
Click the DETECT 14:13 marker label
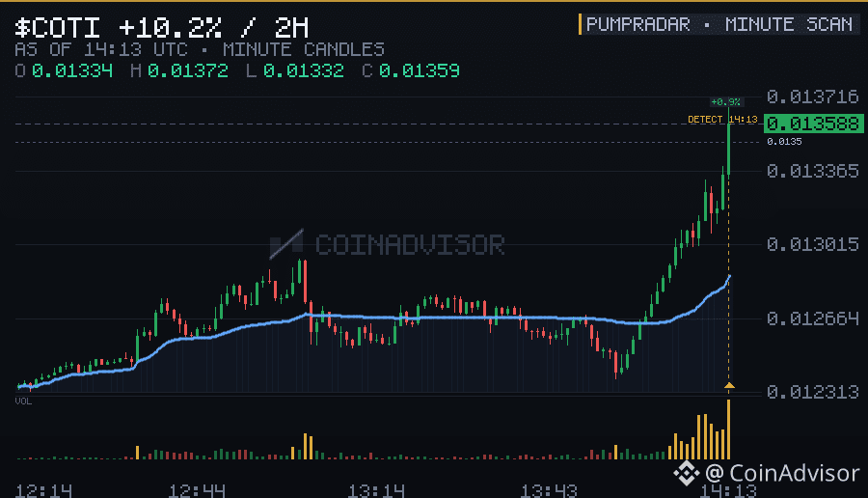tap(721, 119)
